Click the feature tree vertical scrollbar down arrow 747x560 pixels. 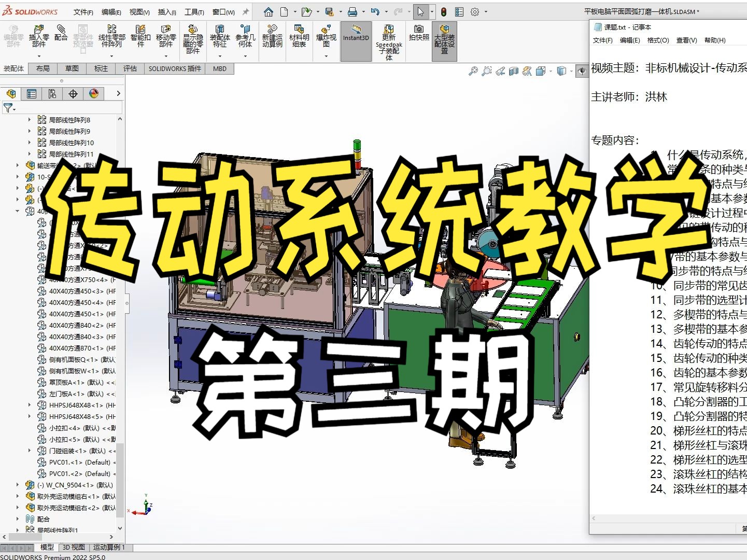point(120,528)
